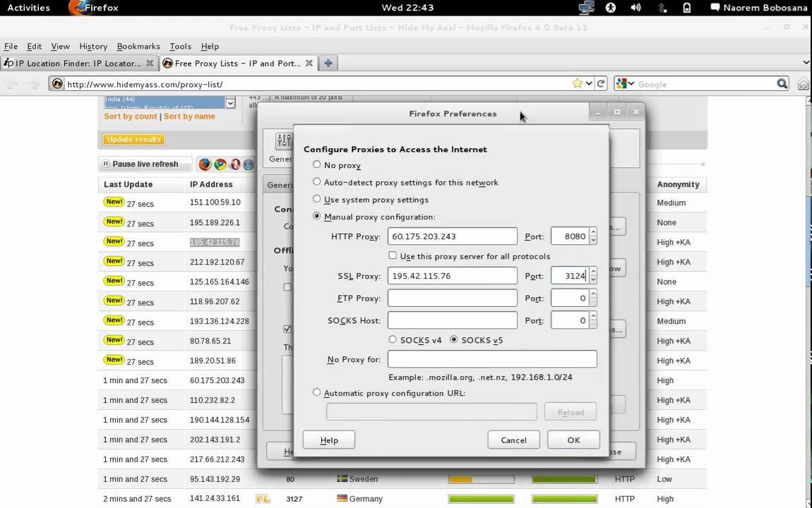812x508 pixels.
Task: Open the search engine selector dropdown
Action: point(626,83)
